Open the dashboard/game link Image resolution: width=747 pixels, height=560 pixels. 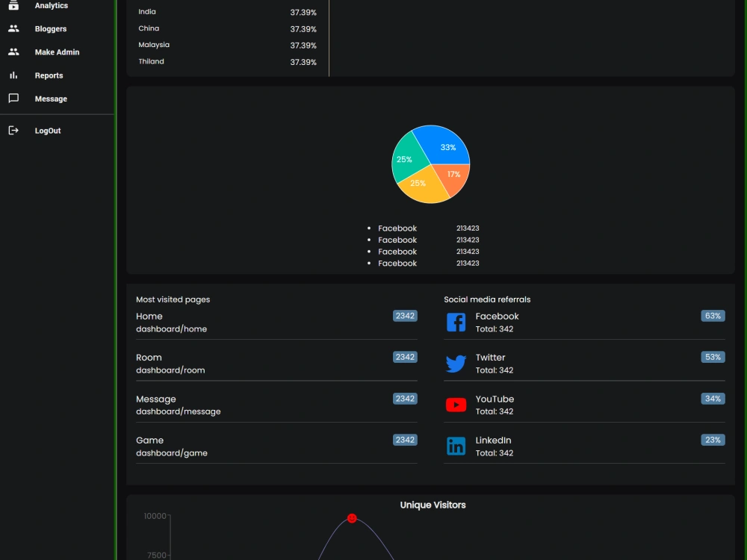click(x=172, y=452)
